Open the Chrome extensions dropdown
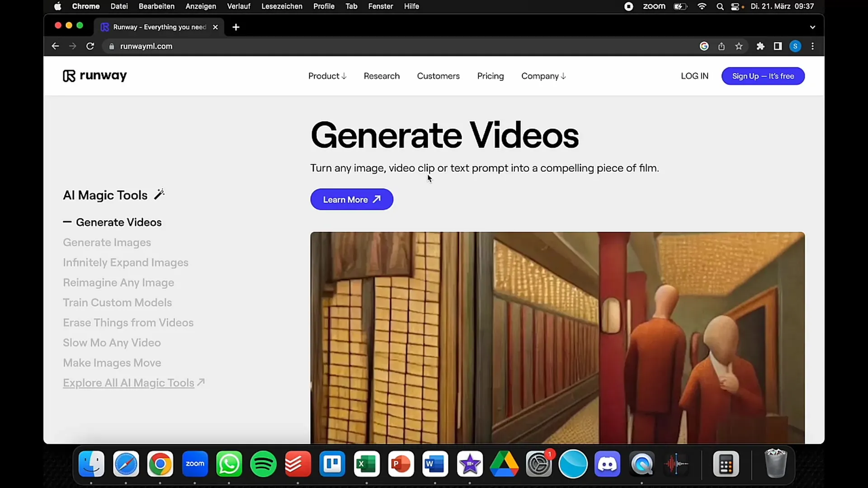The image size is (868, 488). click(760, 47)
